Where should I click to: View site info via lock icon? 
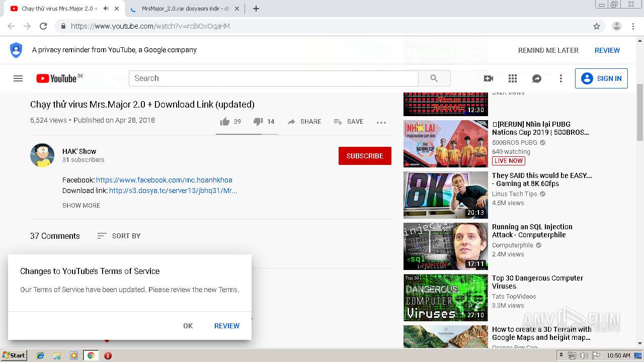tap(63, 26)
